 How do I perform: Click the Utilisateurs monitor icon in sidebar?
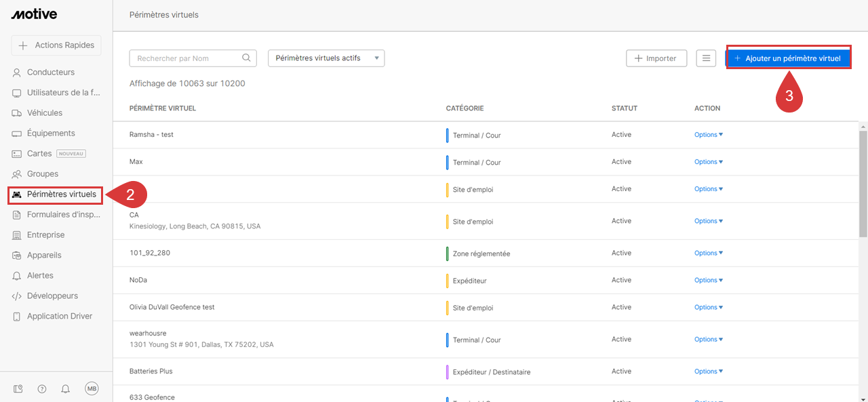tap(17, 93)
